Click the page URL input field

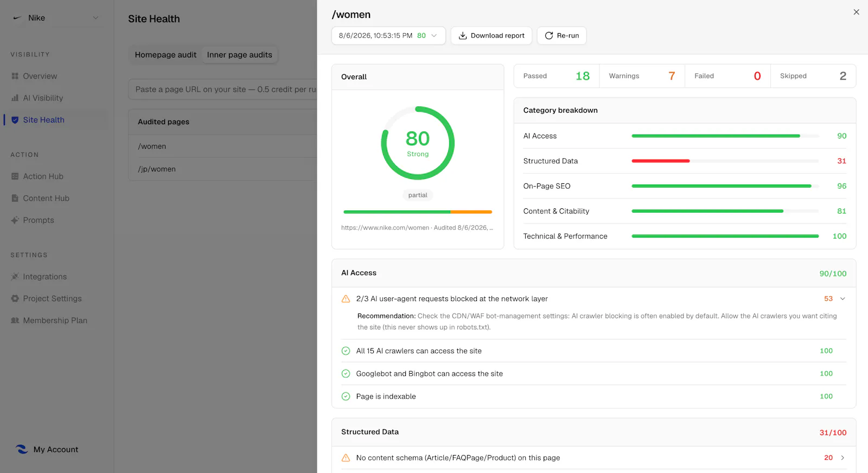pos(222,90)
